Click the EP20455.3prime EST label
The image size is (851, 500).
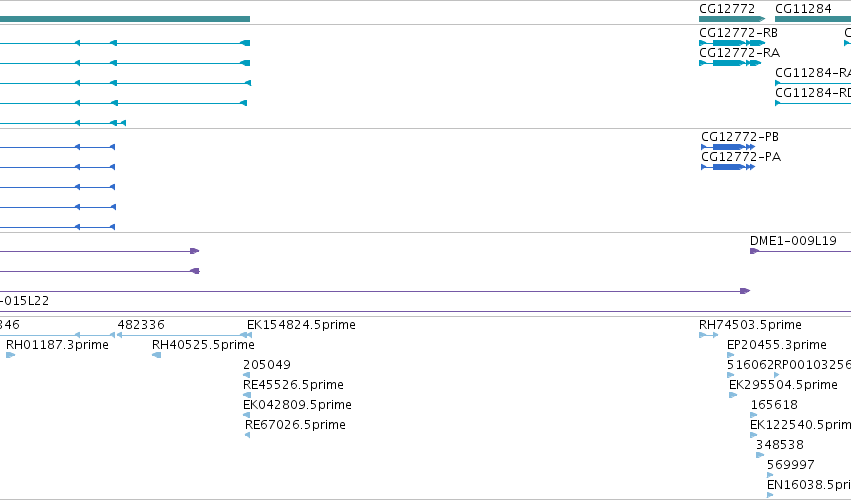(x=777, y=345)
